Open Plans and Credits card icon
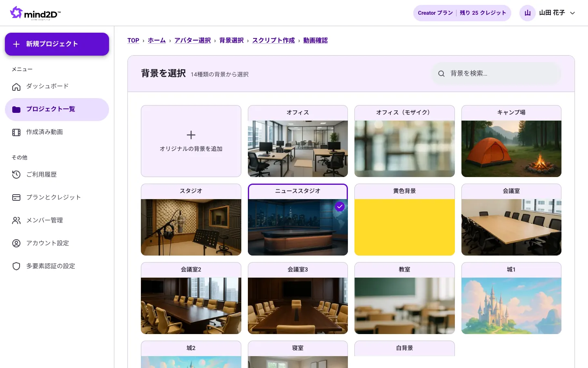588x368 pixels. [x=16, y=198]
